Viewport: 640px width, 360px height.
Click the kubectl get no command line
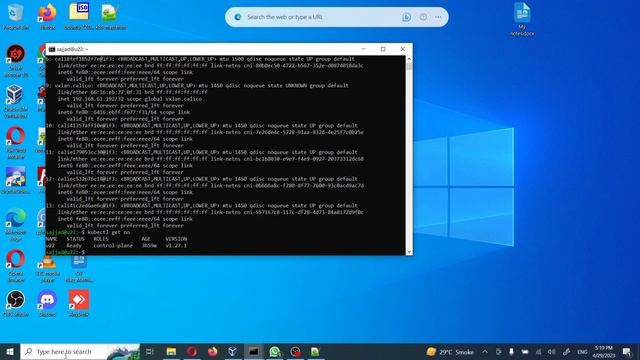point(88,232)
